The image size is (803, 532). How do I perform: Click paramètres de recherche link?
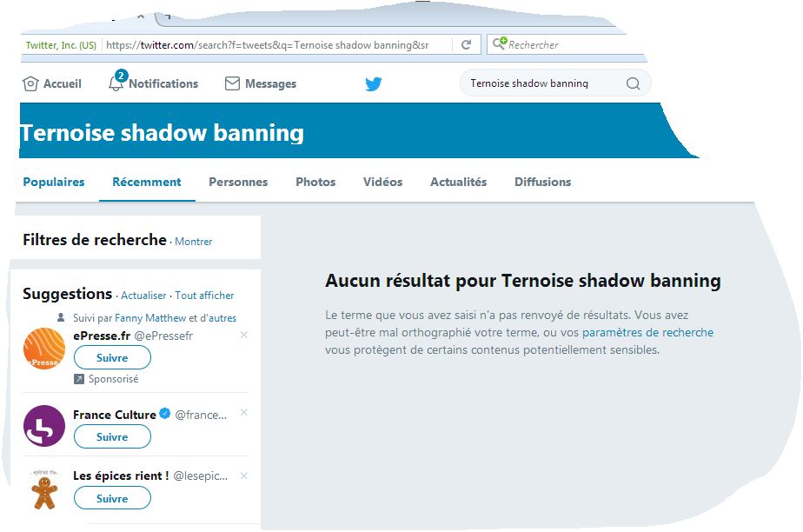tap(647, 332)
